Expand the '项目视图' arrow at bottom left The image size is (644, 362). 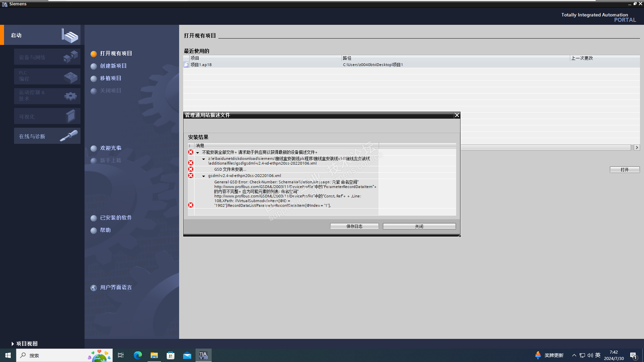(x=12, y=344)
